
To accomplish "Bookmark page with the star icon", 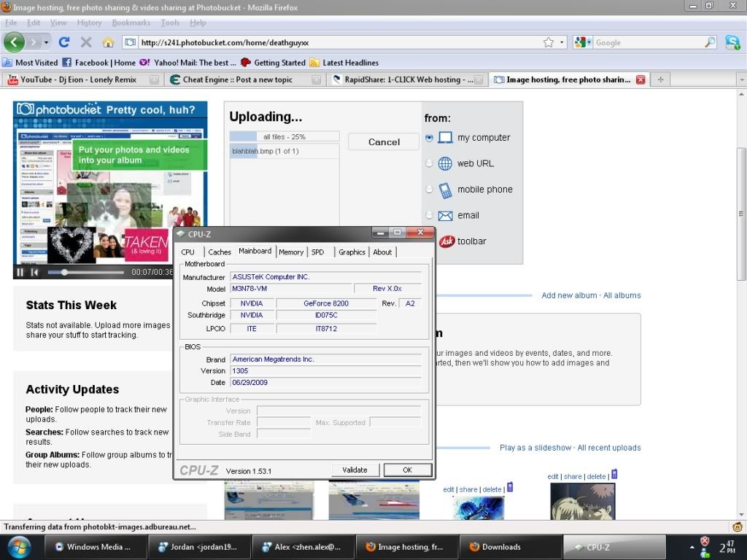I will 549,42.
